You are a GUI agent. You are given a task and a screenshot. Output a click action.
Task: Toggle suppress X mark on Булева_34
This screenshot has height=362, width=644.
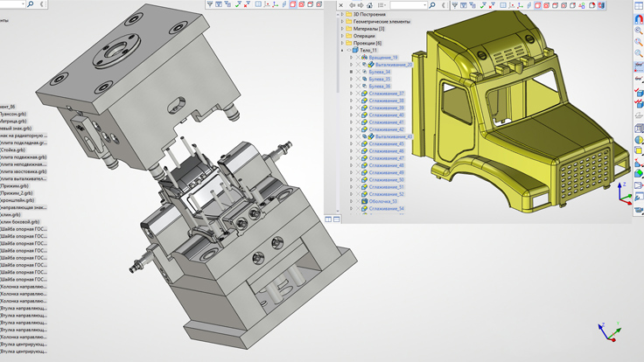pos(358,72)
